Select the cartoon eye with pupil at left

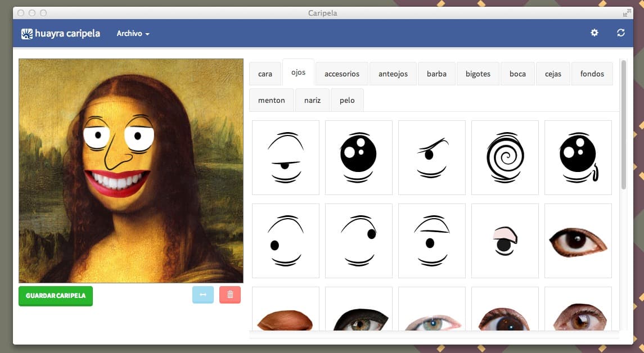point(286,241)
